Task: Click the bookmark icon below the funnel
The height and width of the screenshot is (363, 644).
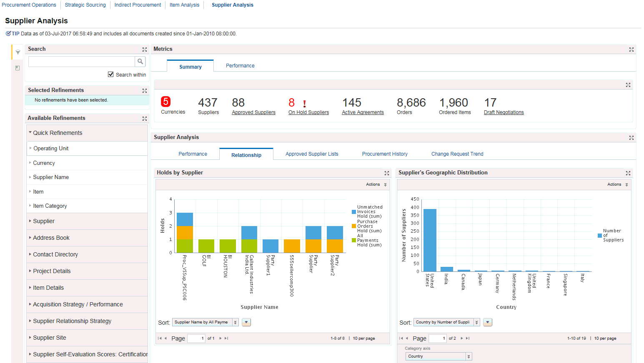Action: [x=18, y=68]
